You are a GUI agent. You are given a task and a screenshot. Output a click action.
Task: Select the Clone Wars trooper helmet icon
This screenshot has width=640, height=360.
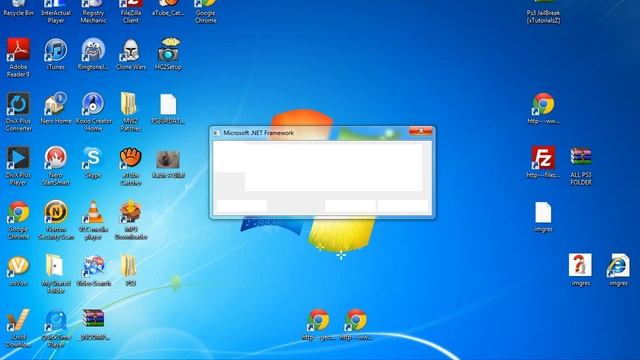(x=131, y=50)
